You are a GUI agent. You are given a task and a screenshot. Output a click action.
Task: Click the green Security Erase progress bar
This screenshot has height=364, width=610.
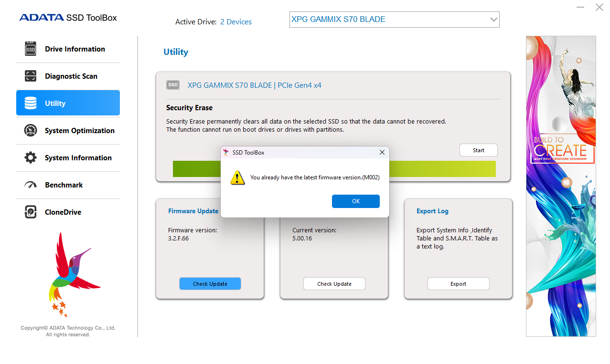click(334, 169)
